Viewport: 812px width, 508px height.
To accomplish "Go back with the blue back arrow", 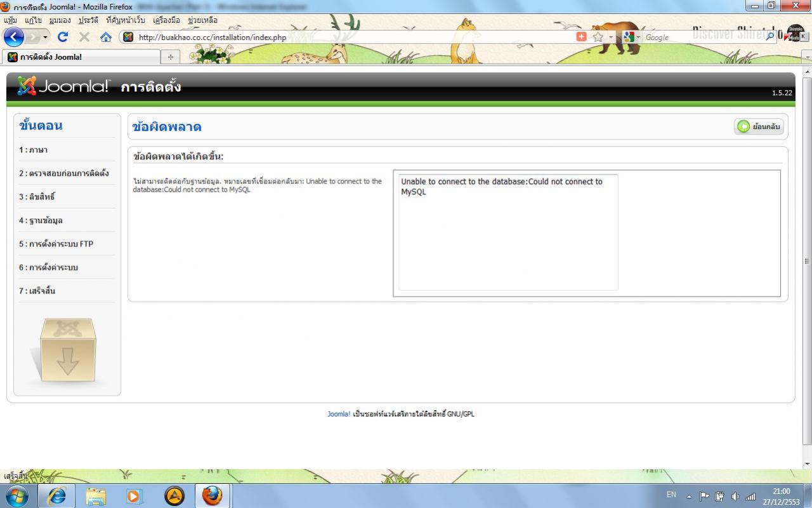I will [x=13, y=37].
